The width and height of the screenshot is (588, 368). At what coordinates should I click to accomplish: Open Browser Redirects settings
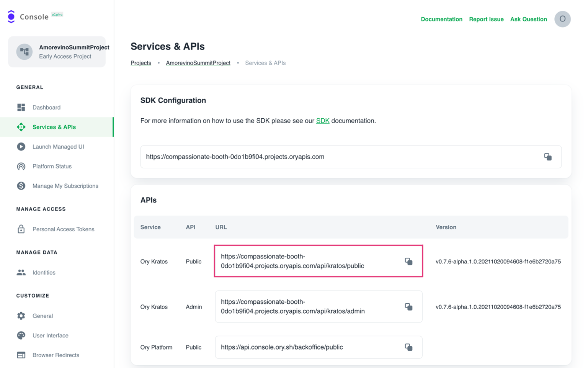57,355
